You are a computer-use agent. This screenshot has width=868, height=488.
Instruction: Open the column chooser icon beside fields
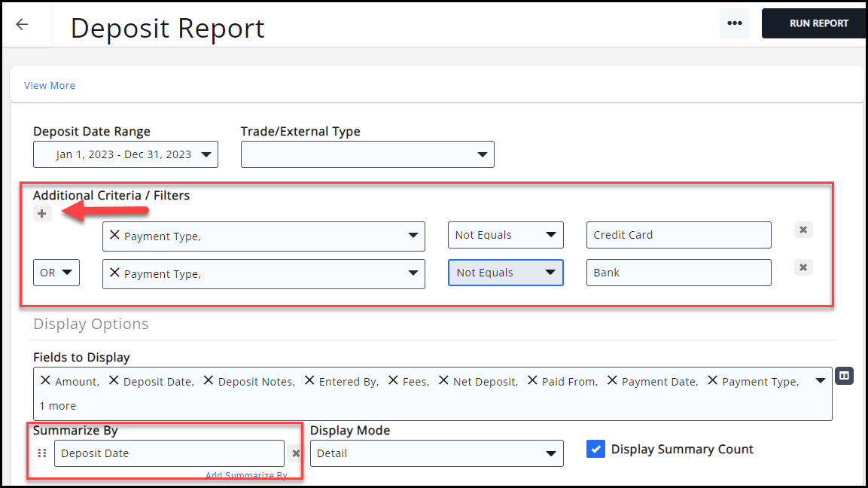pos(845,375)
